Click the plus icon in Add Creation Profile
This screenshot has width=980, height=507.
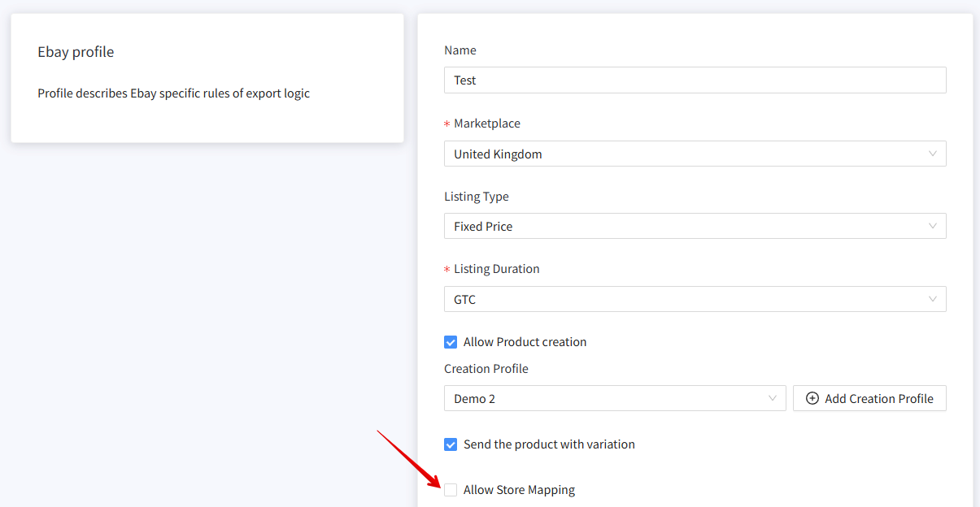pos(812,398)
